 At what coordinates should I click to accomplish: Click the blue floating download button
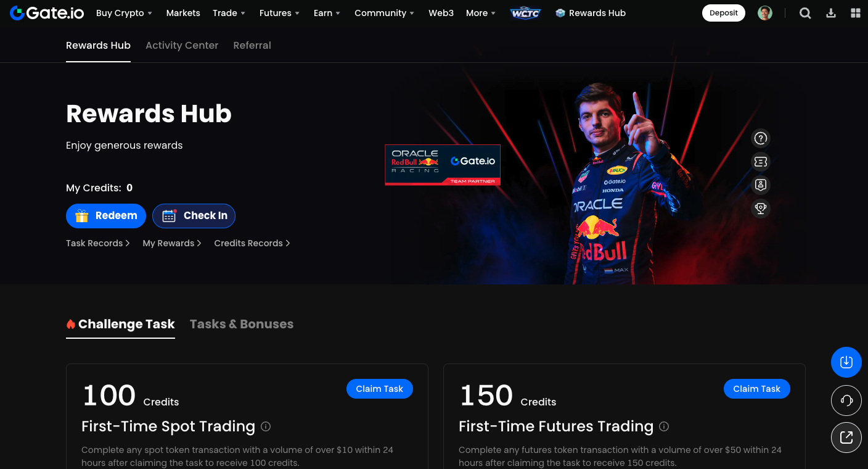pos(846,362)
